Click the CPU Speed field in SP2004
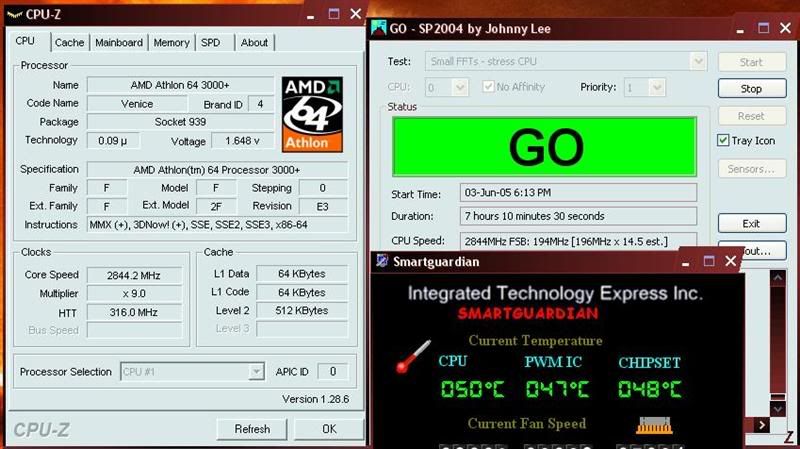The height and width of the screenshot is (449, 800). pyautogui.click(x=579, y=241)
